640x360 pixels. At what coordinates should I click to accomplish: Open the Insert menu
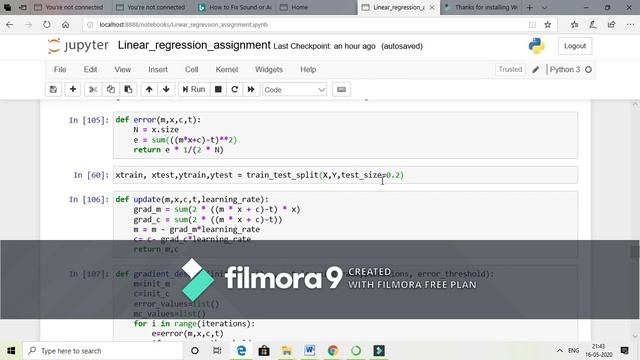(x=158, y=69)
